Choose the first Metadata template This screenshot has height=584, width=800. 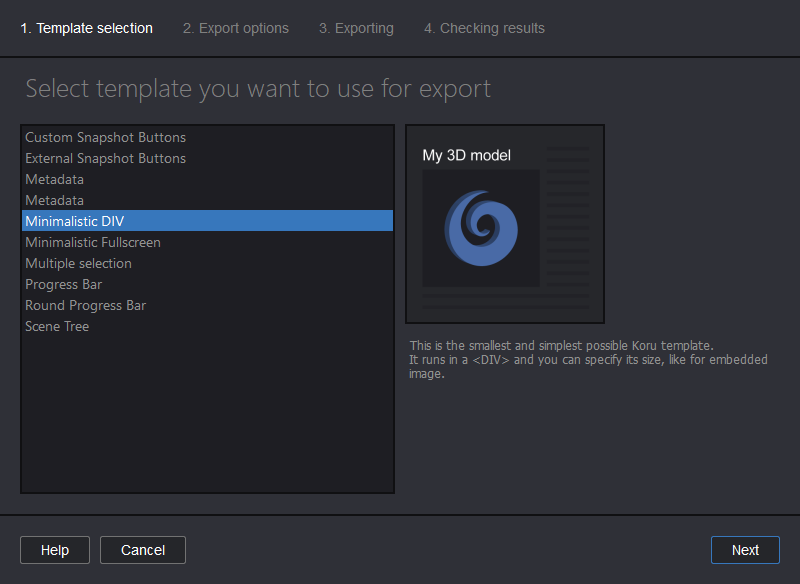(54, 179)
